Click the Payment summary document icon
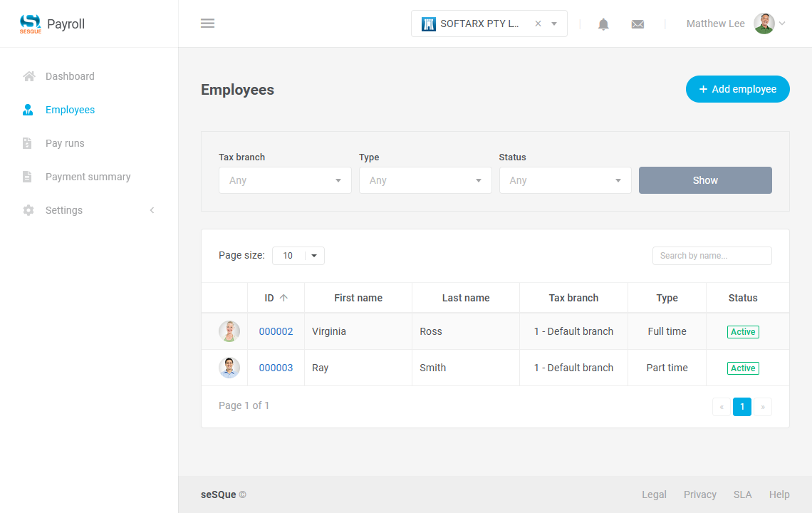This screenshot has height=513, width=812. 28,177
